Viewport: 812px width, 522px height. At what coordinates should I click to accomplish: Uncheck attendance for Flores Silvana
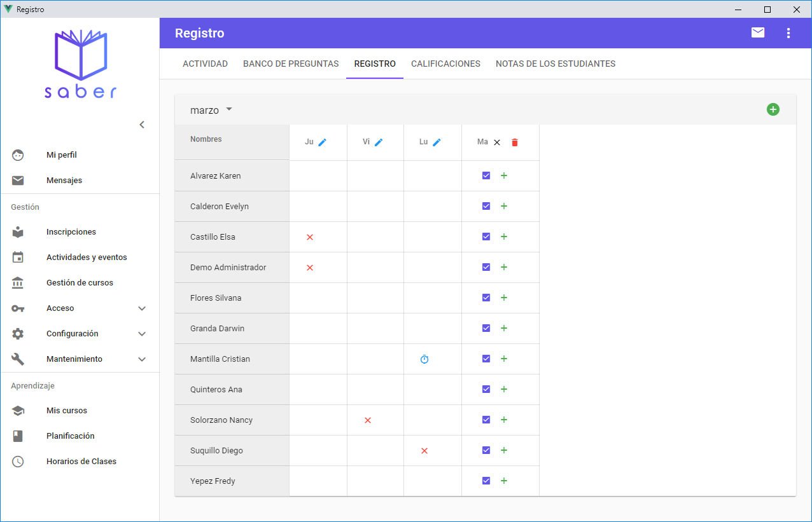[486, 298]
